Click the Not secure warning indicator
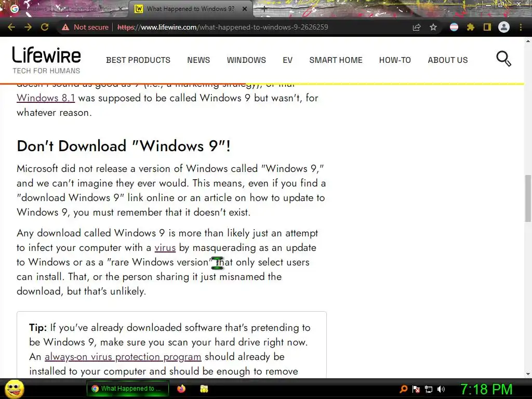 pos(85,27)
